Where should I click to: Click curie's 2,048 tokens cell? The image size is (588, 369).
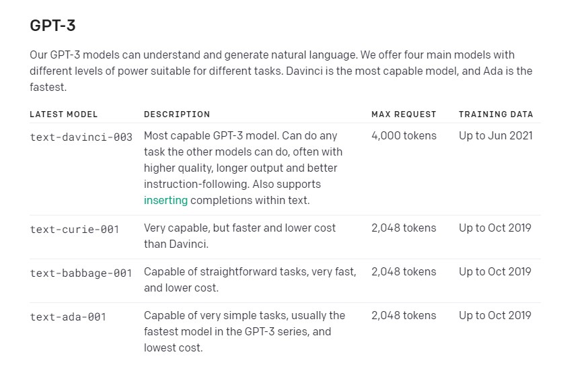tap(404, 228)
